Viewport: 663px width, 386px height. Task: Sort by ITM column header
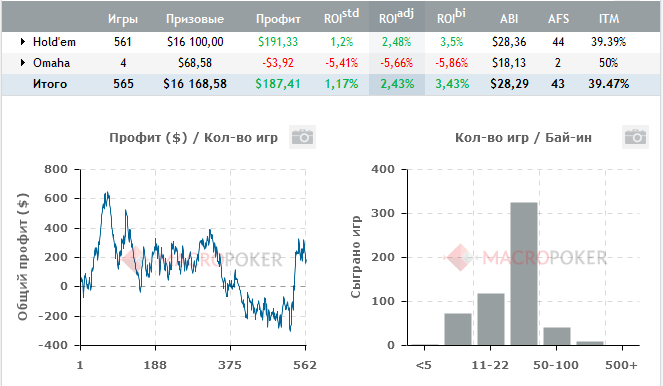609,19
